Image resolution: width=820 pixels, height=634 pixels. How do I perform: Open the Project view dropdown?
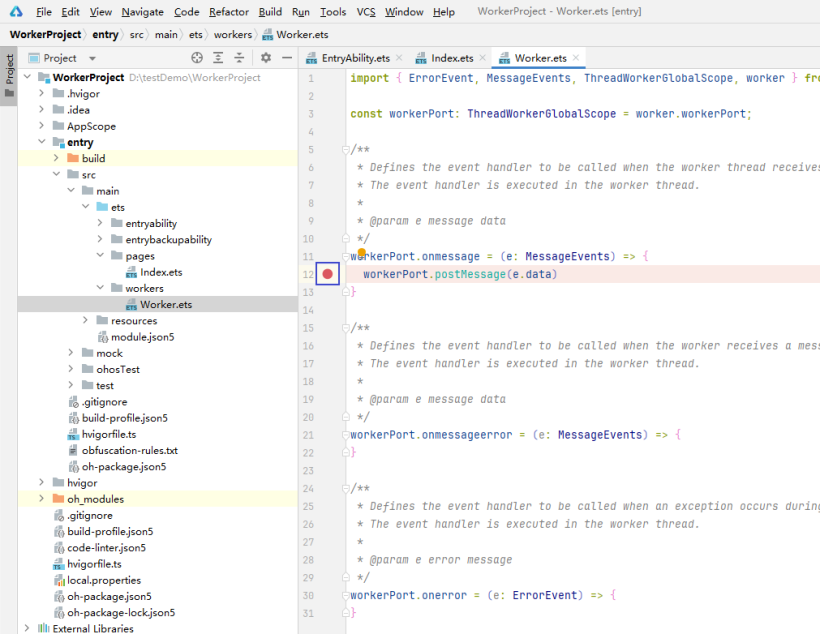pyautogui.click(x=92, y=58)
